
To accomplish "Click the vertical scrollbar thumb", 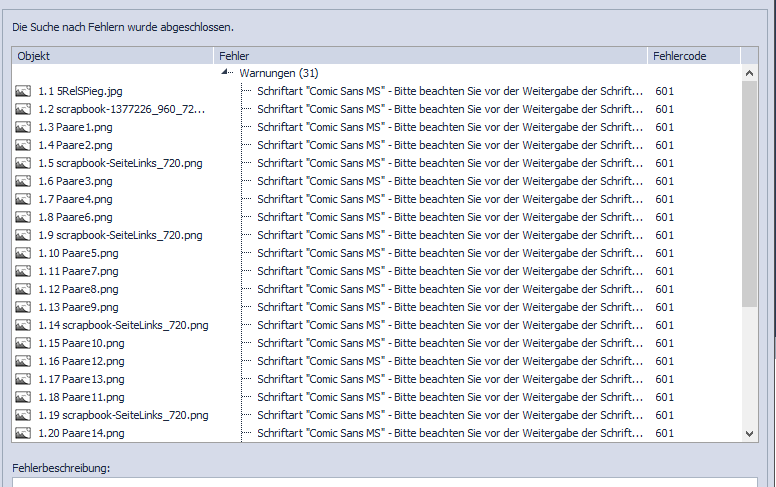I will tap(750, 193).
